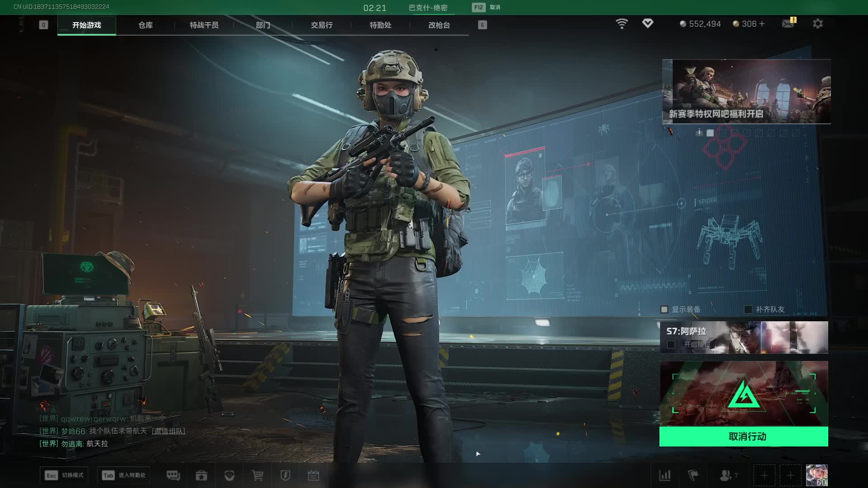Open the mail inbox icon
The image size is (868, 488).
[788, 23]
